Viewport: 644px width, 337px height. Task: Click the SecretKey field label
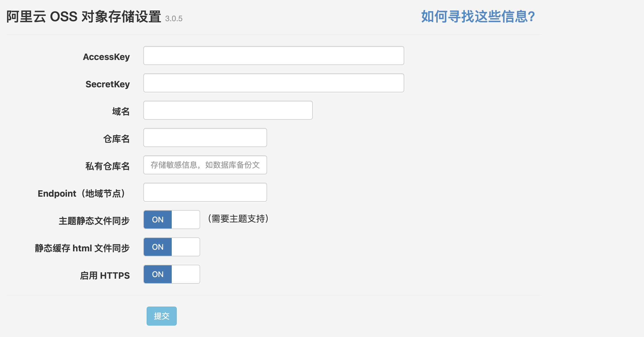pyautogui.click(x=107, y=84)
